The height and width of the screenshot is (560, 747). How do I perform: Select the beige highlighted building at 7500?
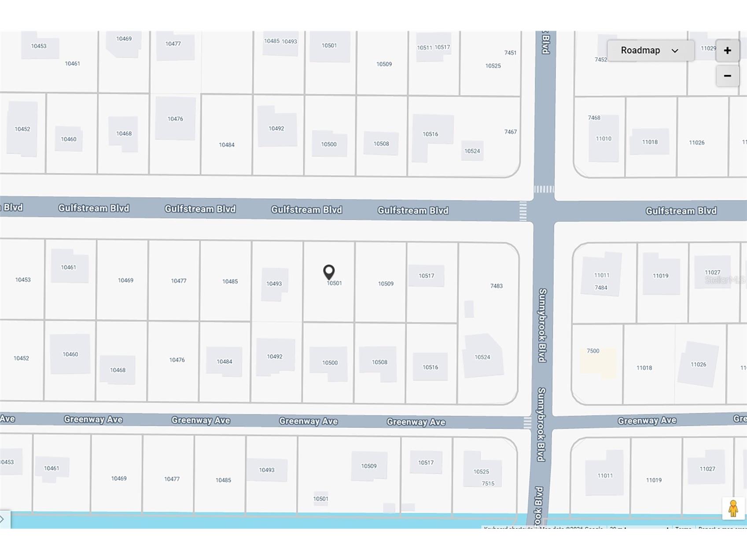click(598, 363)
